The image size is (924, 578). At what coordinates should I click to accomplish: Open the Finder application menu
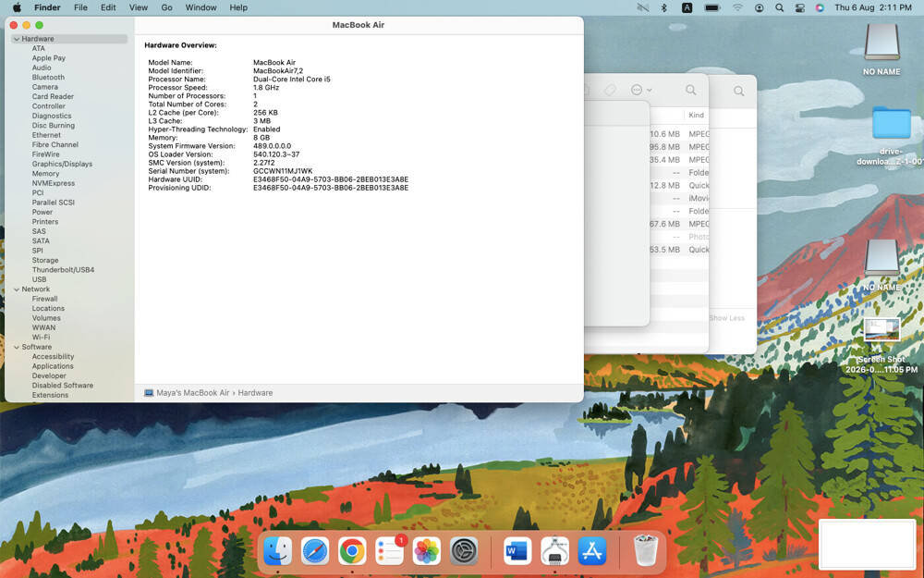coord(47,7)
